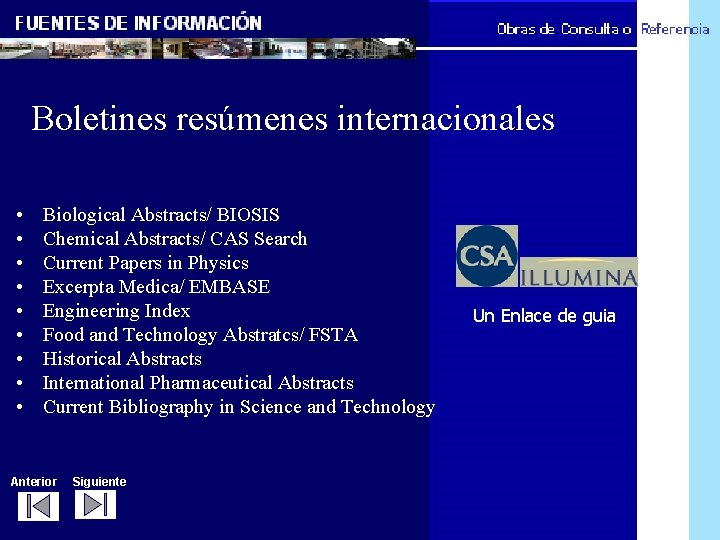Select 'Current Papers in Physics' item

tap(146, 263)
